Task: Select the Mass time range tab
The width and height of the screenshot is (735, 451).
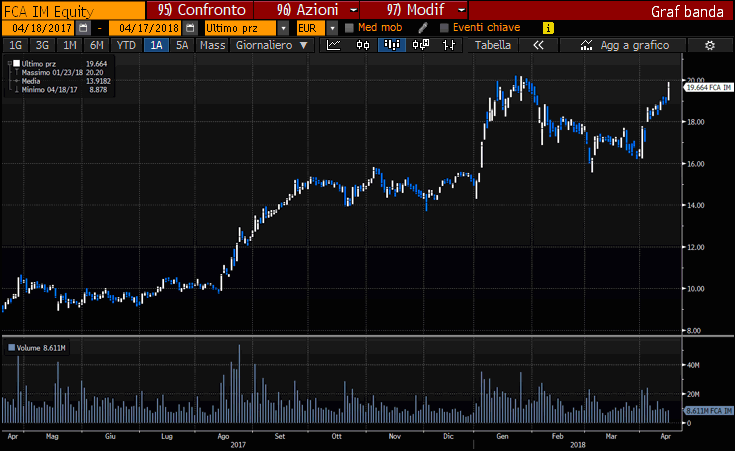Action: point(212,45)
